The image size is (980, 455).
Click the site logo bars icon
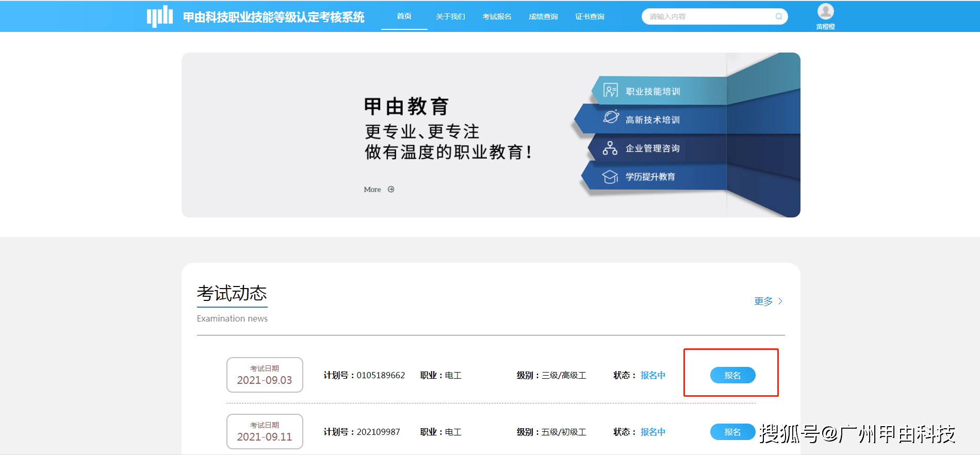(159, 16)
